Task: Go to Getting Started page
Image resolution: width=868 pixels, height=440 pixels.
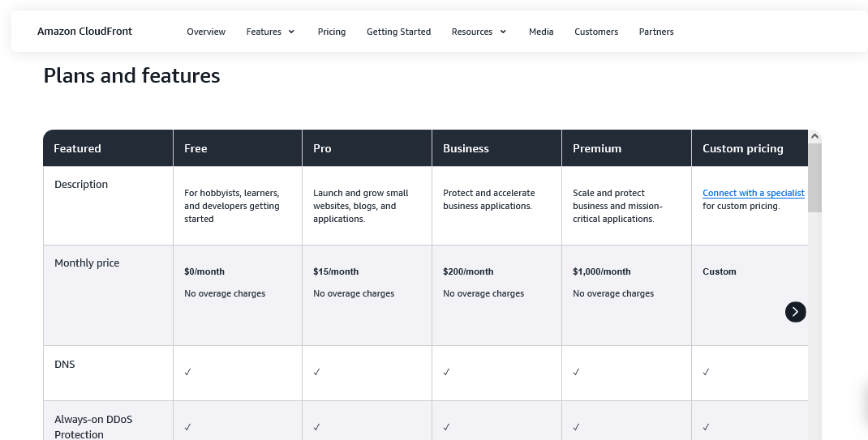Action: pos(398,32)
